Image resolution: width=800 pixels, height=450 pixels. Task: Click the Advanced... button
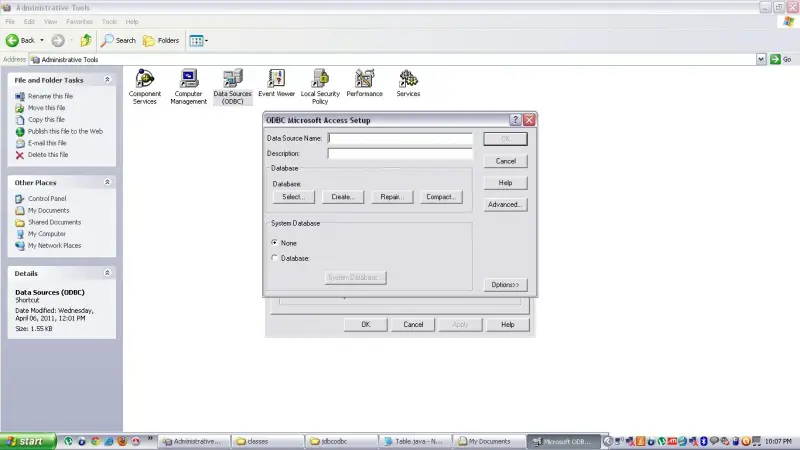click(505, 205)
